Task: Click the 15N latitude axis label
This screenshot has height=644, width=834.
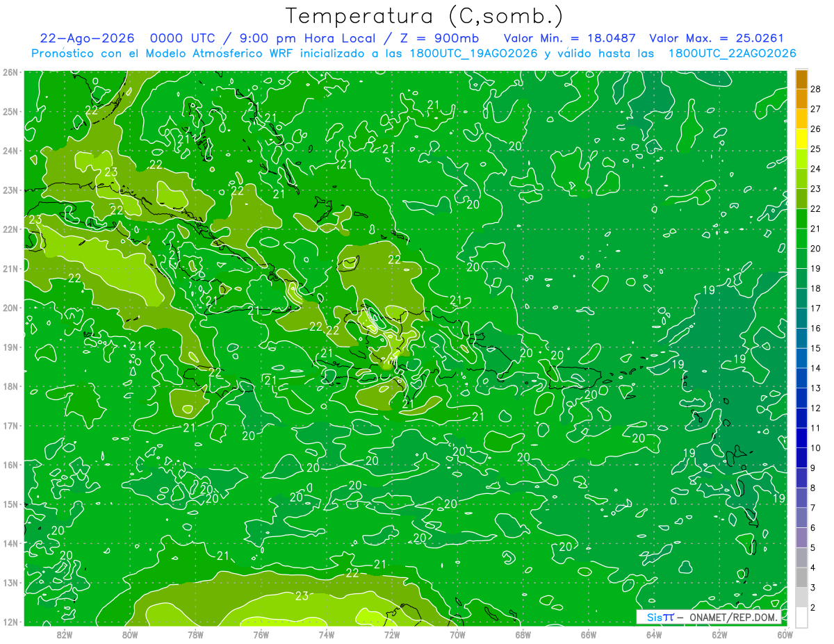Action: click(10, 504)
